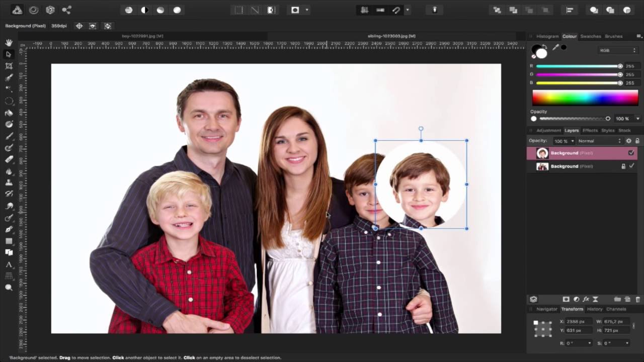The image size is (644, 362).
Task: Click the Insert Behind Selection icon
Action: pos(594,10)
